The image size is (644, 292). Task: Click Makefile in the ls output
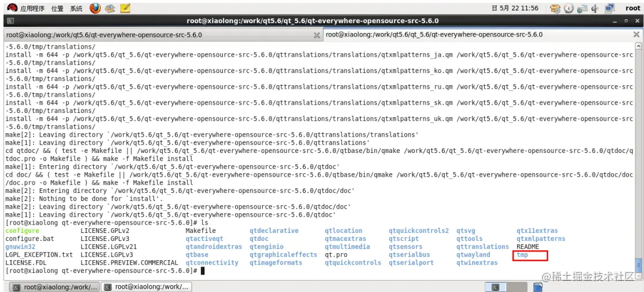(x=200, y=231)
